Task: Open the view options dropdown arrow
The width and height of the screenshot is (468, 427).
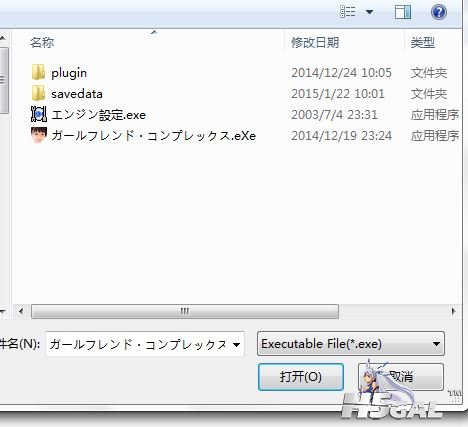Action: 369,12
